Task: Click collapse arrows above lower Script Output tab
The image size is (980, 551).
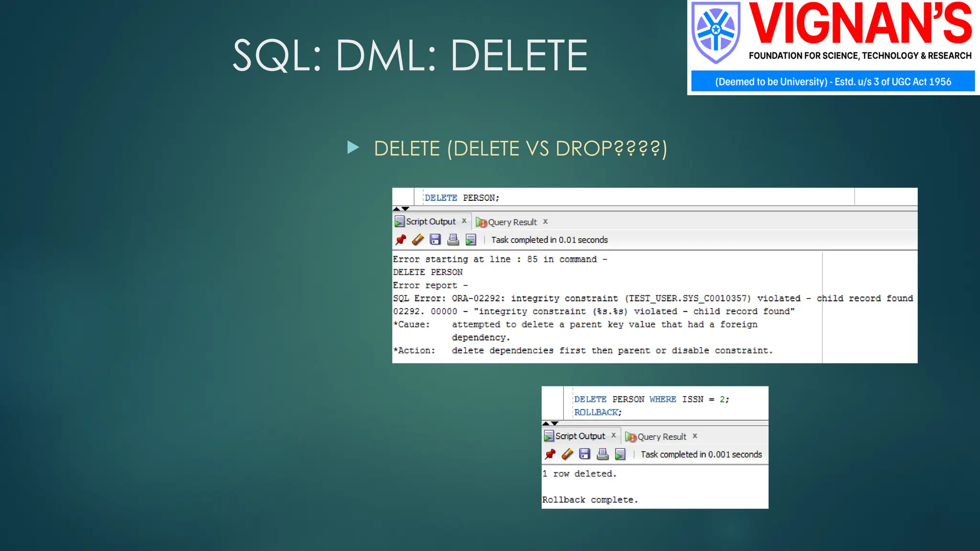Action: 550,423
